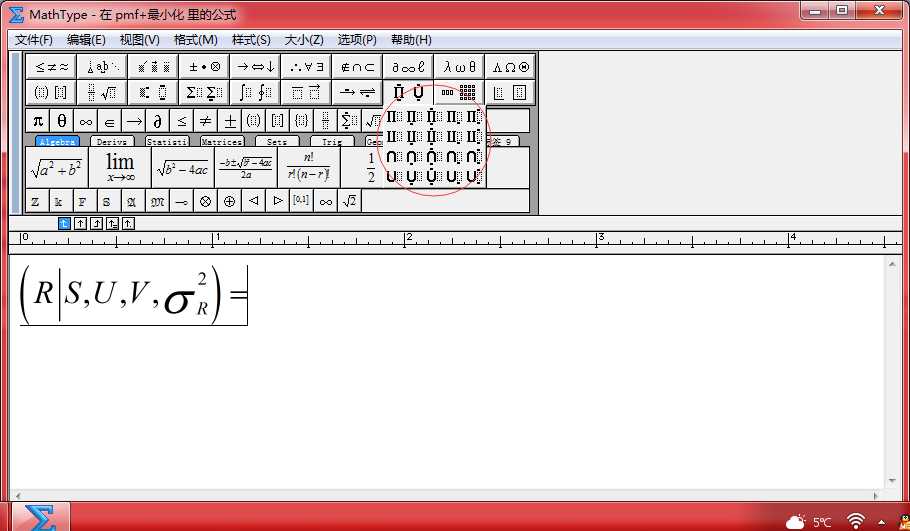This screenshot has width=910, height=531.
Task: Insert the theta symbol
Action: [62, 121]
